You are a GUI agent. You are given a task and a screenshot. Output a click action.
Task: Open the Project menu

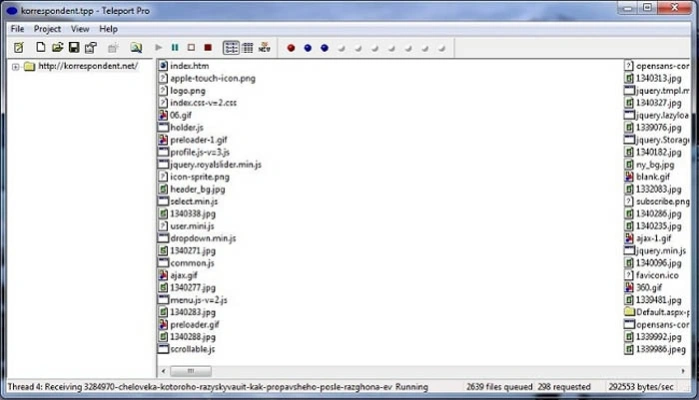click(47, 29)
